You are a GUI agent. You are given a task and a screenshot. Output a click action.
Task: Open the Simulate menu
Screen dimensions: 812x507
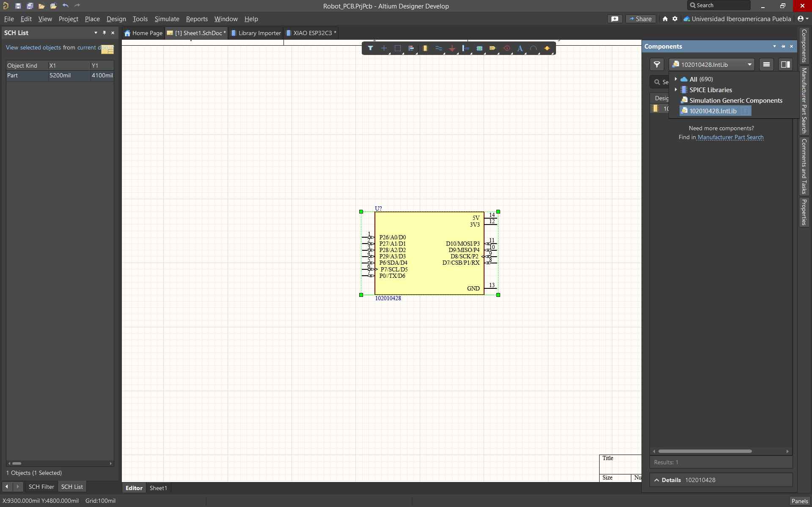[167, 19]
